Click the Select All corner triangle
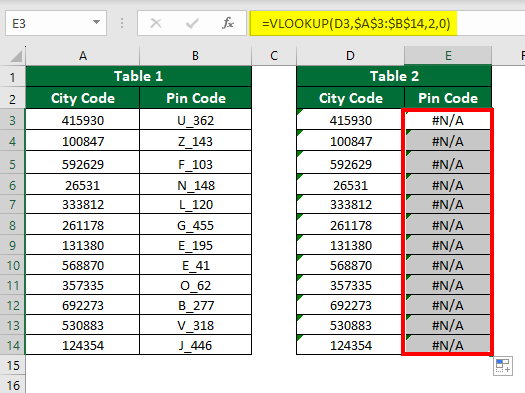The width and height of the screenshot is (525, 393). point(16,56)
